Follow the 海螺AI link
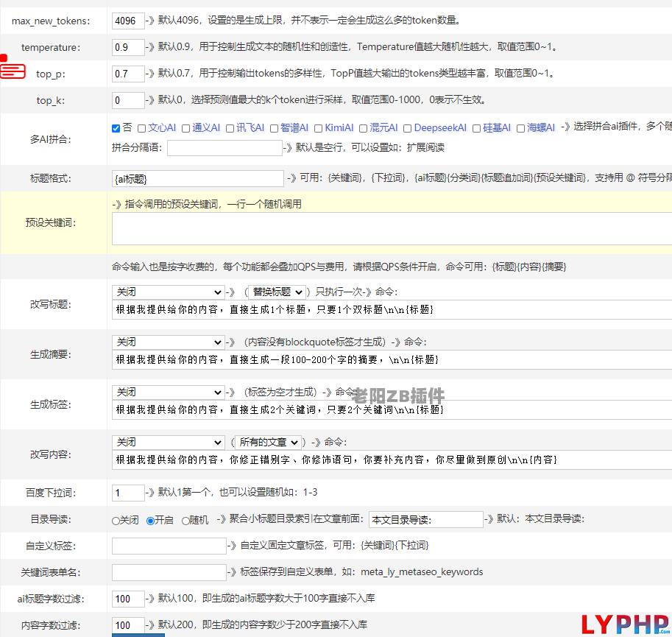The height and width of the screenshot is (637, 672). click(x=541, y=127)
